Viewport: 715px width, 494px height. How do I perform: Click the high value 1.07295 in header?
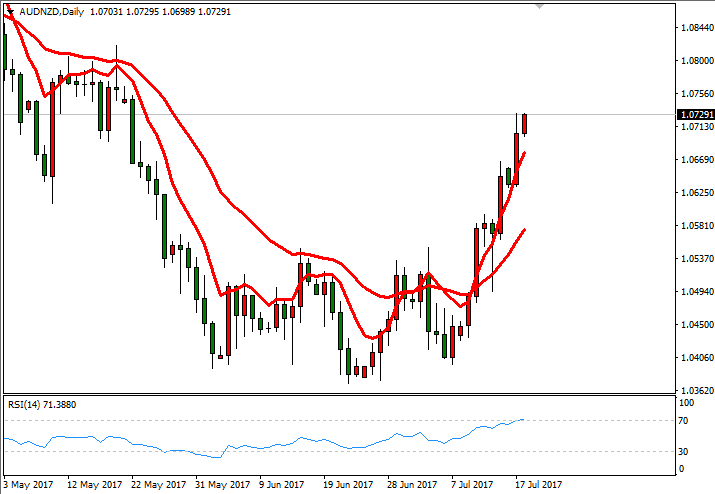[142, 12]
